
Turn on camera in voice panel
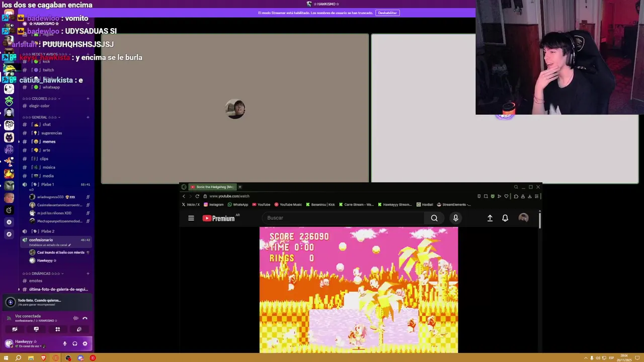[15, 329]
